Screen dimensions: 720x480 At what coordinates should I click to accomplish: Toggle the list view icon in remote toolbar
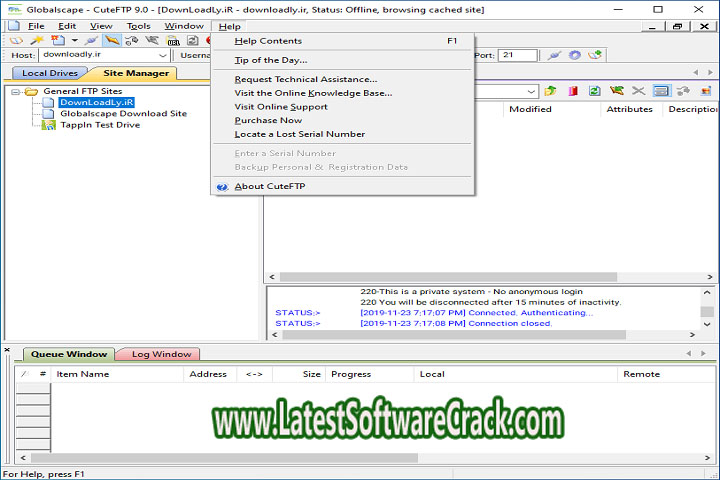coord(661,91)
